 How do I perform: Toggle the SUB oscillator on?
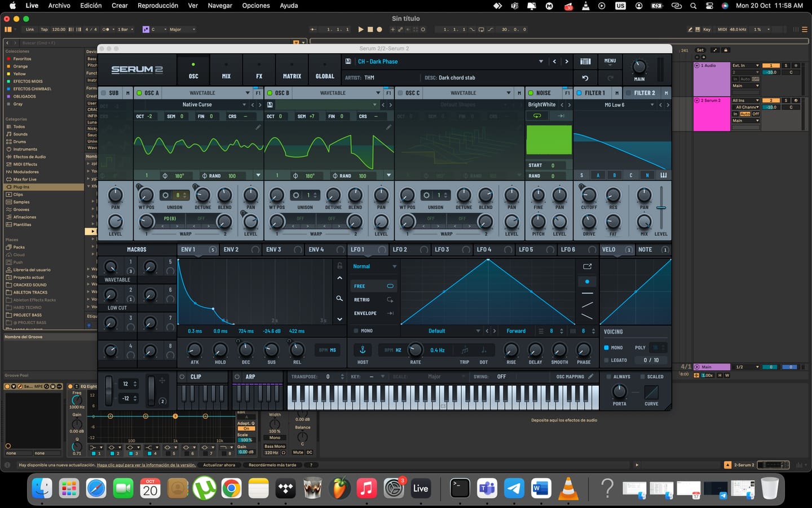[103, 93]
